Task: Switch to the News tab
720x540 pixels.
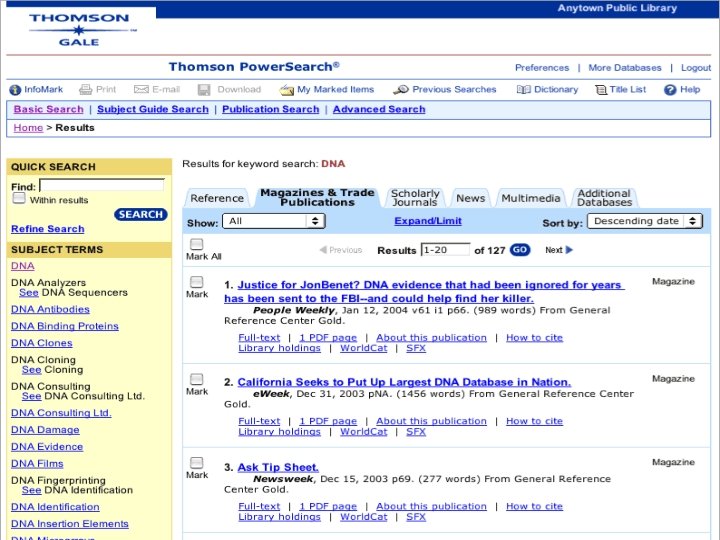Action: 471,198
